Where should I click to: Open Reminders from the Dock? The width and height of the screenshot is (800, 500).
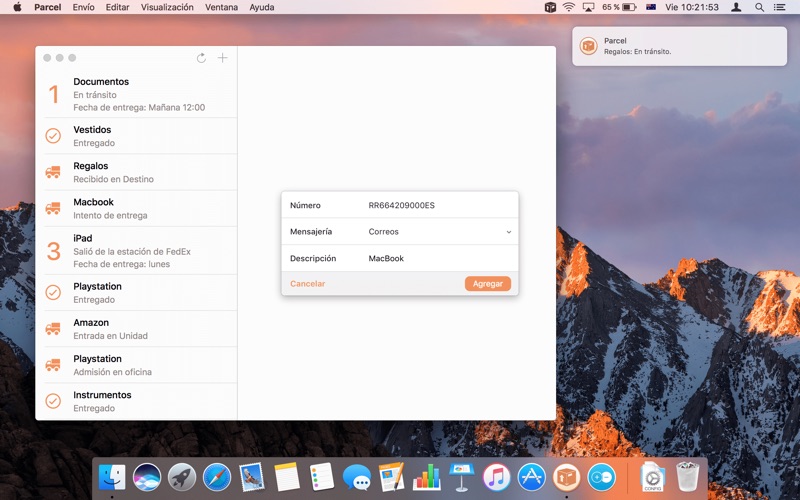coord(322,478)
